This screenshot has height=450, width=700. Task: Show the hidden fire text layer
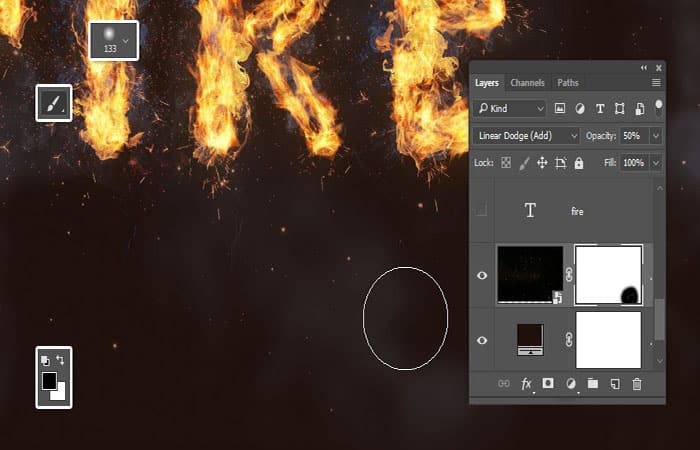pos(482,210)
